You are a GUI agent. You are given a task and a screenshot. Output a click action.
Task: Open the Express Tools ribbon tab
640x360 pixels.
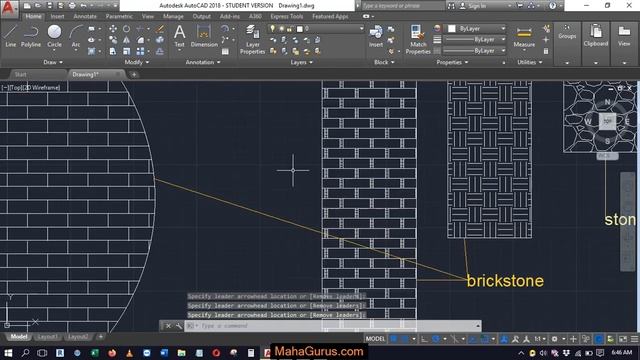[x=287, y=16]
